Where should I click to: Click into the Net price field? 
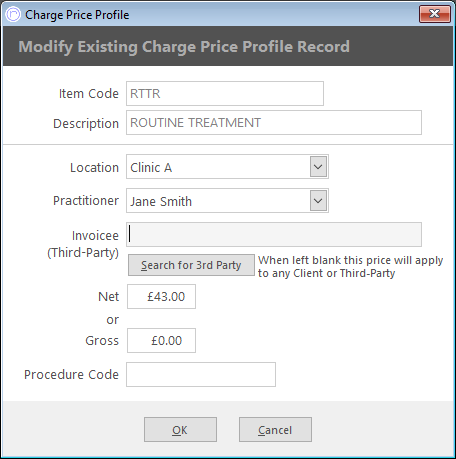tap(161, 296)
